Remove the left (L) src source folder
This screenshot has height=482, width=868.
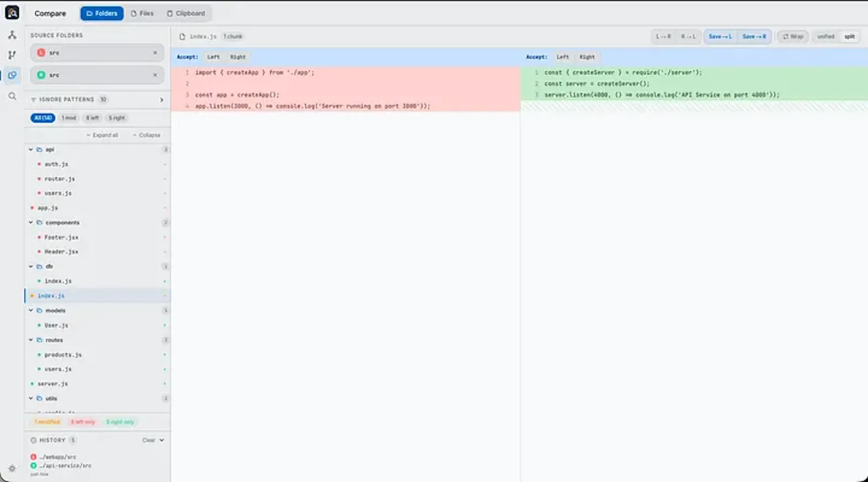tap(155, 53)
